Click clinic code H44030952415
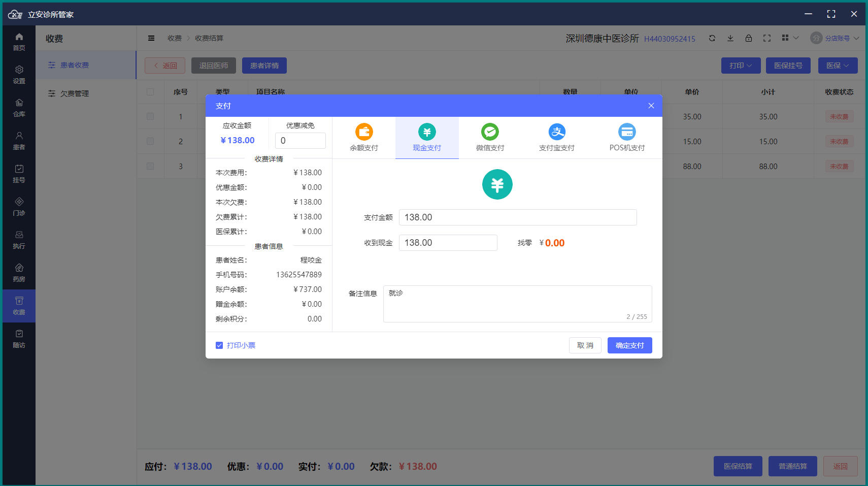This screenshot has height=486, width=868. [x=670, y=39]
